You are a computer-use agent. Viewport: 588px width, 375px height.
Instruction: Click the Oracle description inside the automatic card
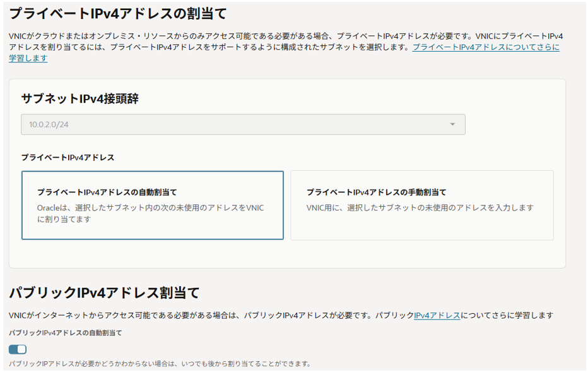pos(150,213)
